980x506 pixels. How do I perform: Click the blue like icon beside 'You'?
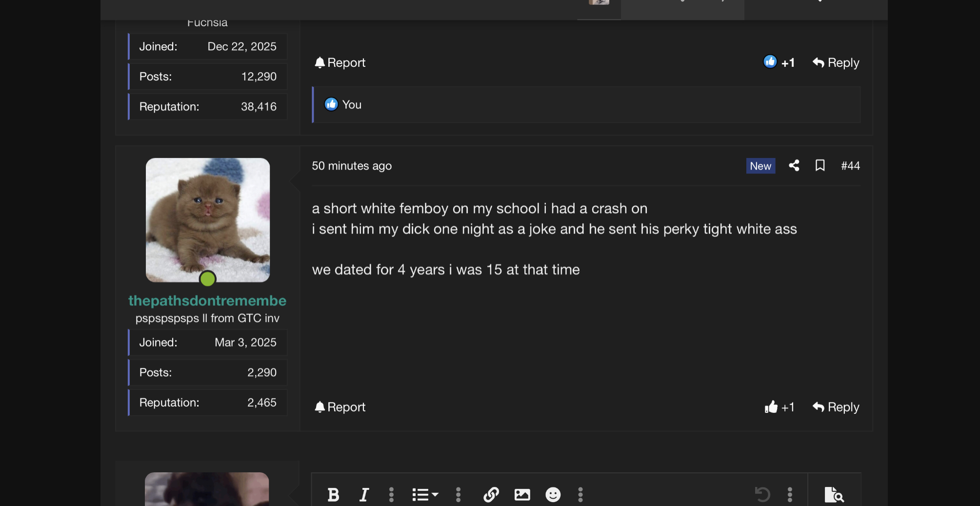tap(331, 104)
